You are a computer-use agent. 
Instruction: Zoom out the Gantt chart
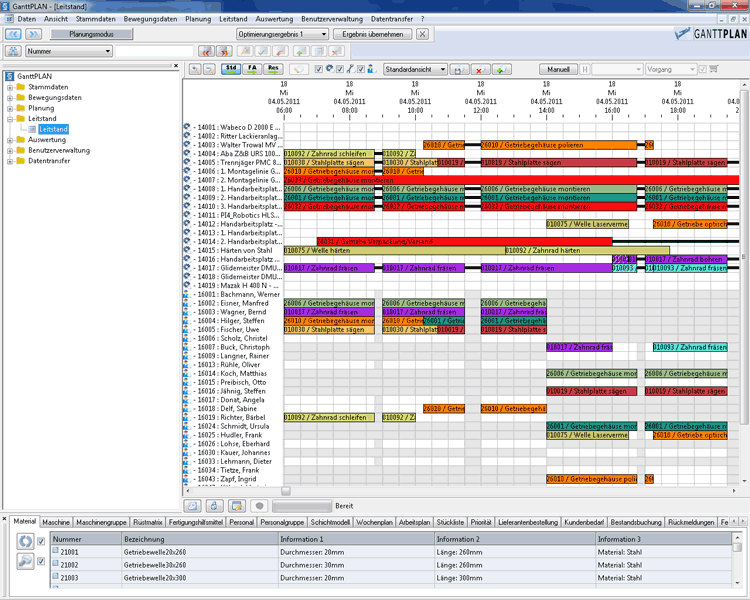coord(209,69)
